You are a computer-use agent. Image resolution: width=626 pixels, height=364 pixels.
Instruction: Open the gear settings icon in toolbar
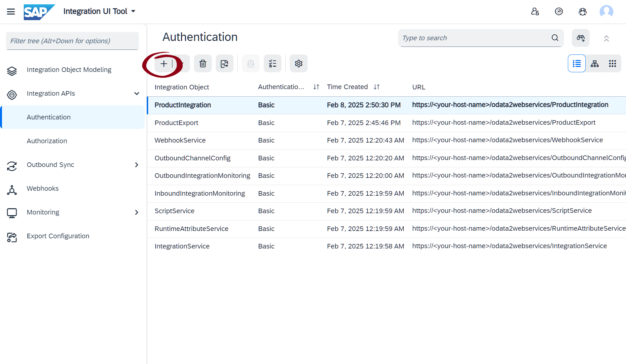click(x=299, y=64)
